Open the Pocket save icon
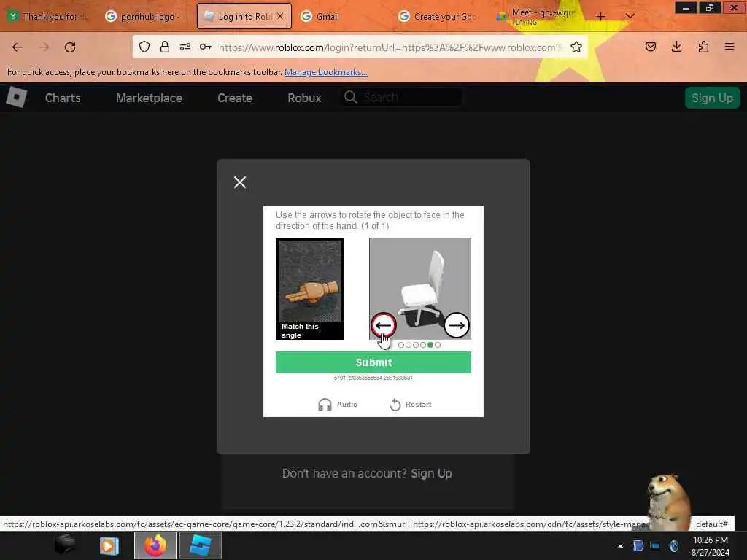 click(x=650, y=47)
